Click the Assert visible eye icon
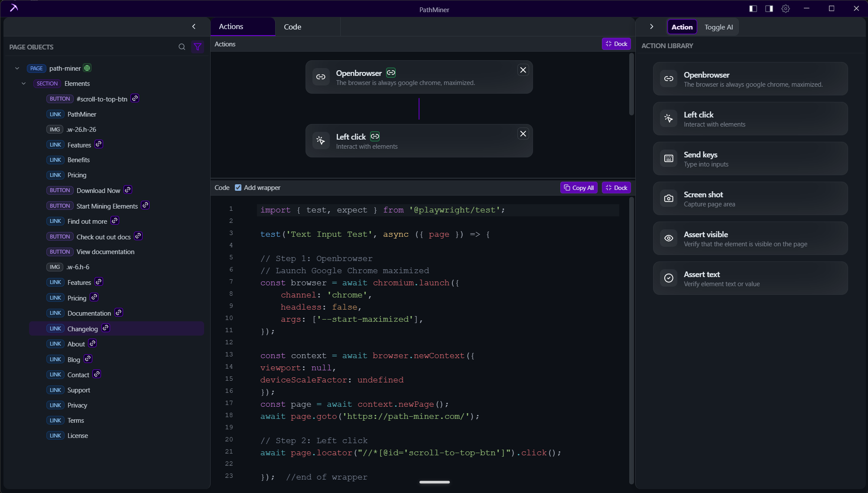This screenshot has width=868, height=493. 668,238
